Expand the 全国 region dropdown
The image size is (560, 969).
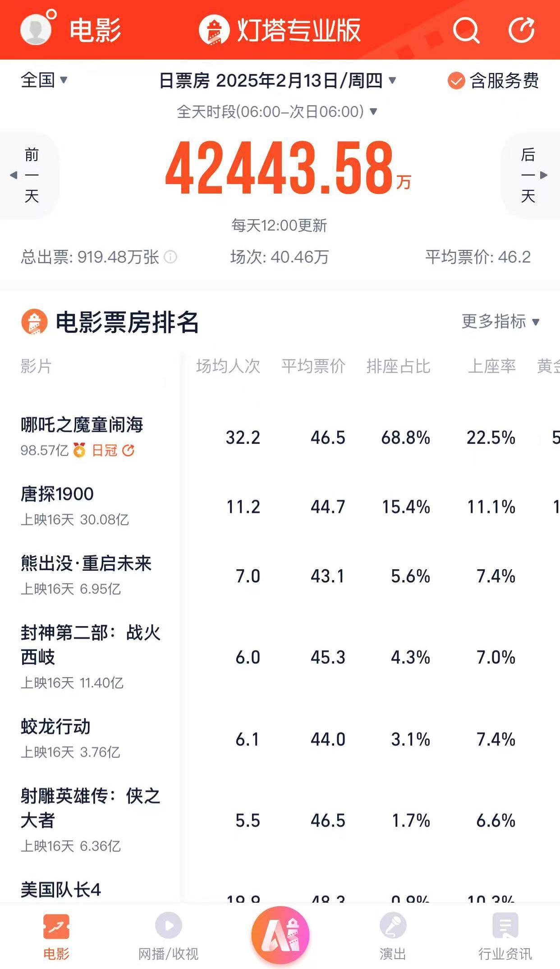pos(44,80)
